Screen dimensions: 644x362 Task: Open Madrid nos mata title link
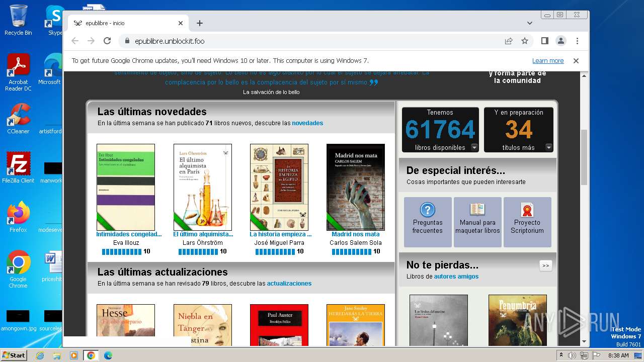click(356, 234)
